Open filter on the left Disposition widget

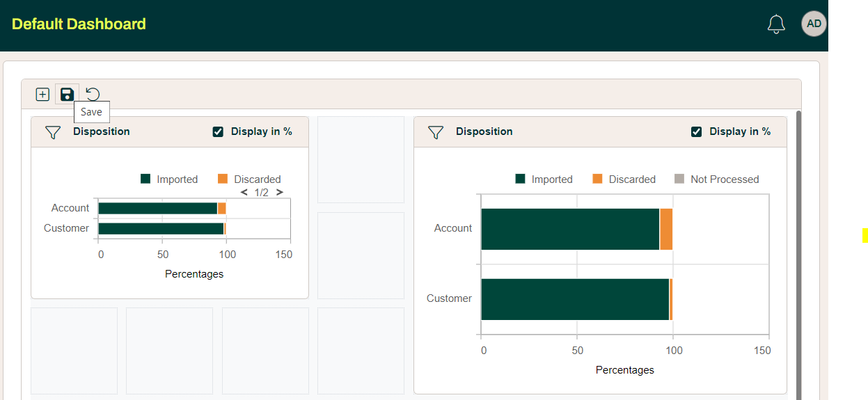pos(53,132)
